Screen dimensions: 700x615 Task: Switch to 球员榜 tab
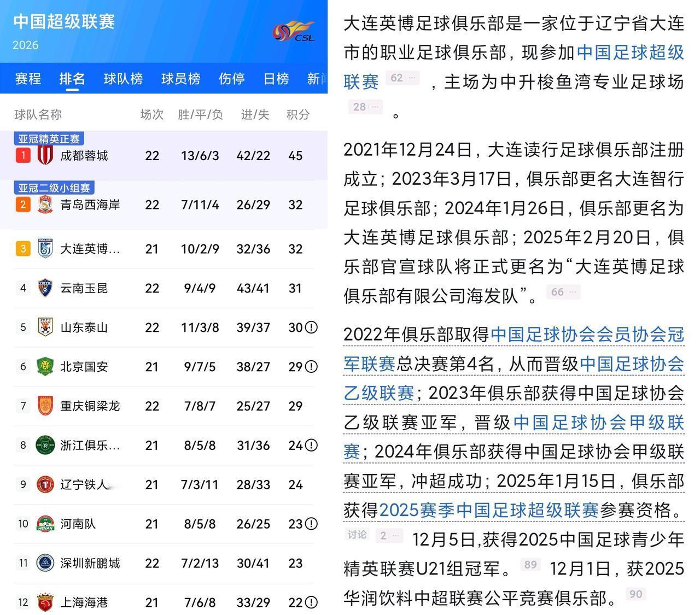(x=180, y=79)
